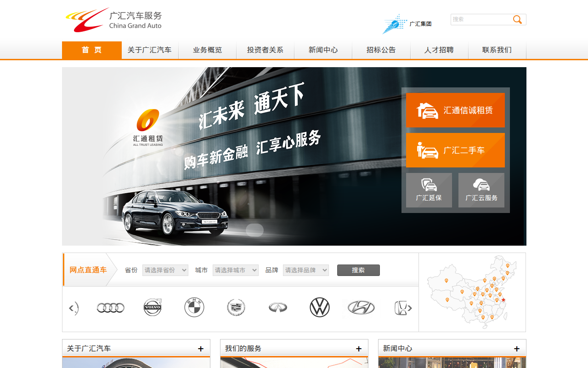588x368 pixels.
Task: Open the 广汇延保 warranty tile
Action: point(429,190)
